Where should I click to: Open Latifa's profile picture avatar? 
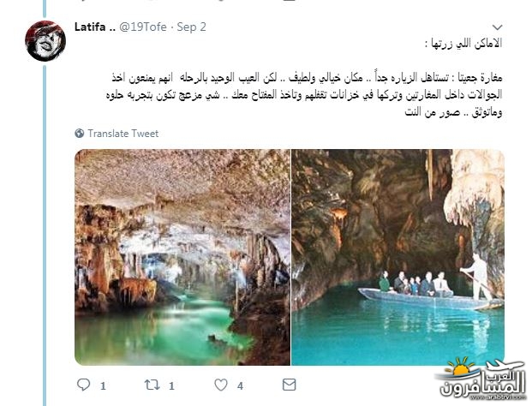[45, 41]
